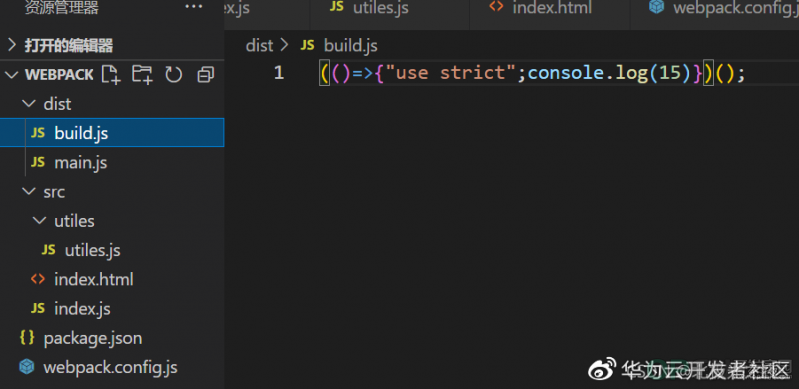
Task: Collapse all folders using the explorer icon
Action: point(205,75)
